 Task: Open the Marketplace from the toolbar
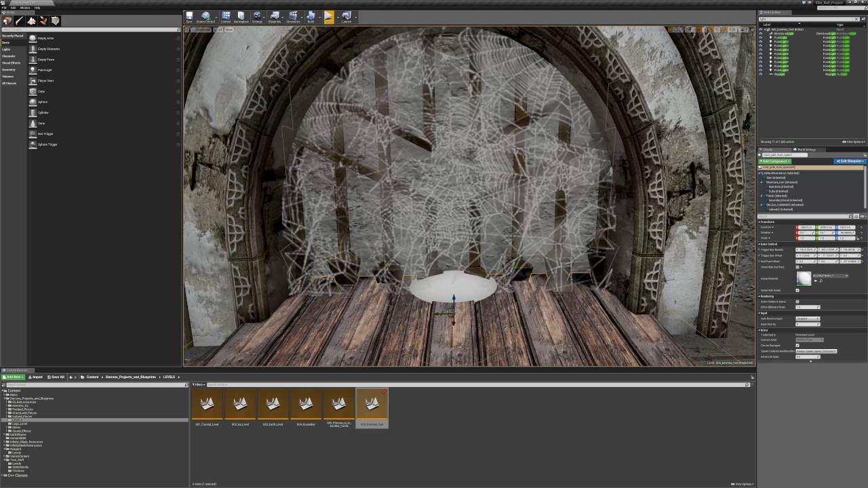pyautogui.click(x=241, y=16)
